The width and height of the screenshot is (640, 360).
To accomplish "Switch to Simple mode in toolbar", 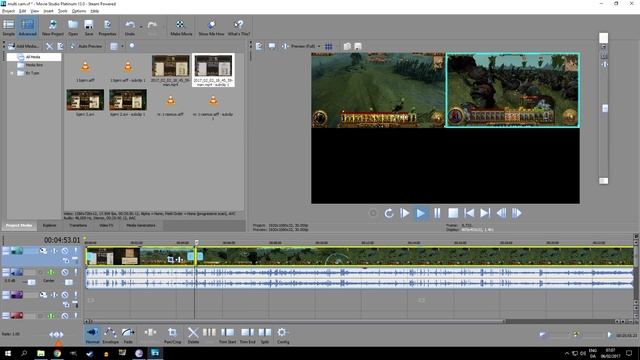I will [9, 27].
